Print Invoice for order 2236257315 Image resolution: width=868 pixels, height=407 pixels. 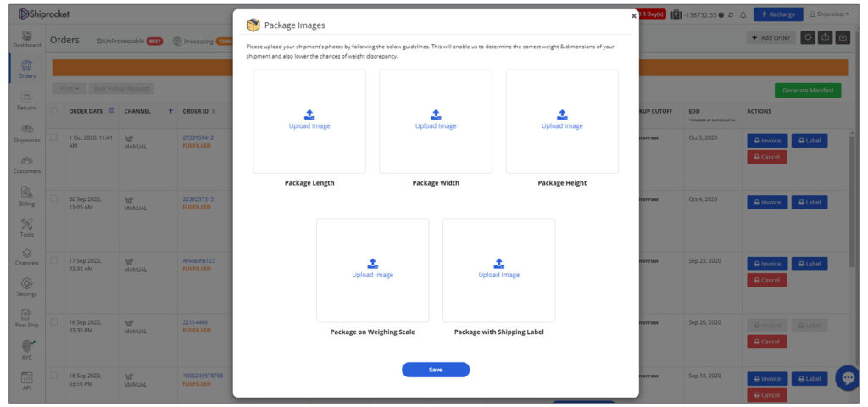click(x=767, y=202)
